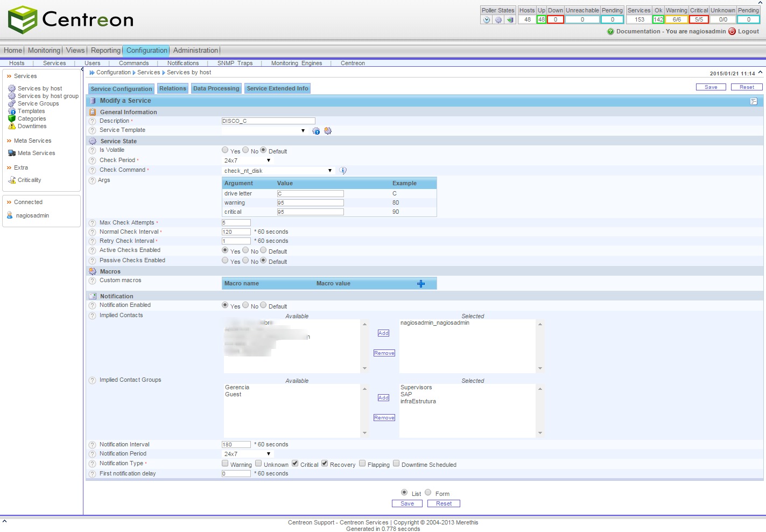Click the Centreon logo
The height and width of the screenshot is (532, 766).
[x=71, y=19]
